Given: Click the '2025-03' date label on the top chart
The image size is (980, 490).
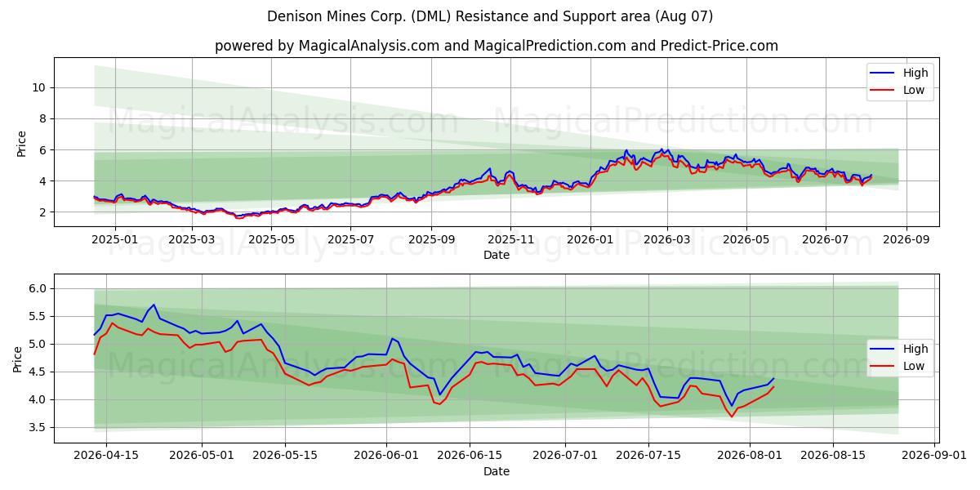Looking at the screenshot, I should pos(191,240).
